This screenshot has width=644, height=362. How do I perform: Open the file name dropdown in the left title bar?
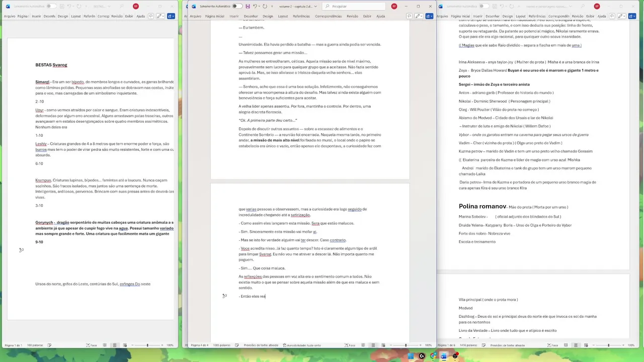tap(109, 6)
